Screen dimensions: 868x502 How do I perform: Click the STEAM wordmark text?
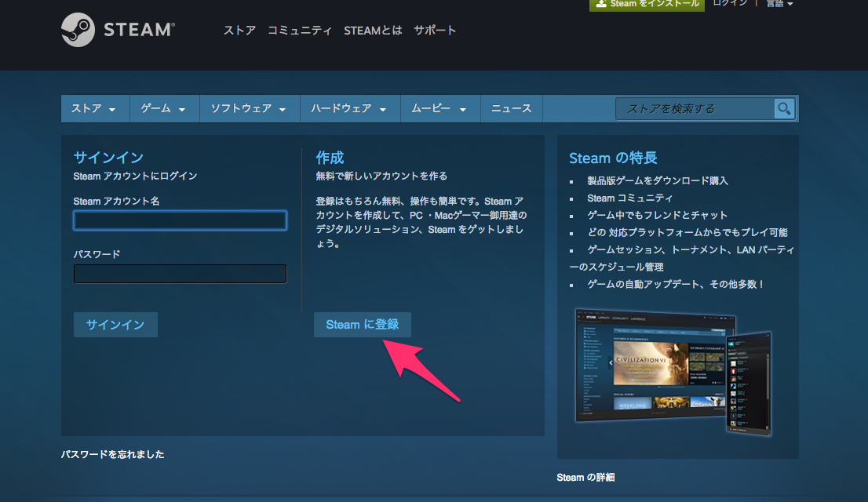pos(140,30)
